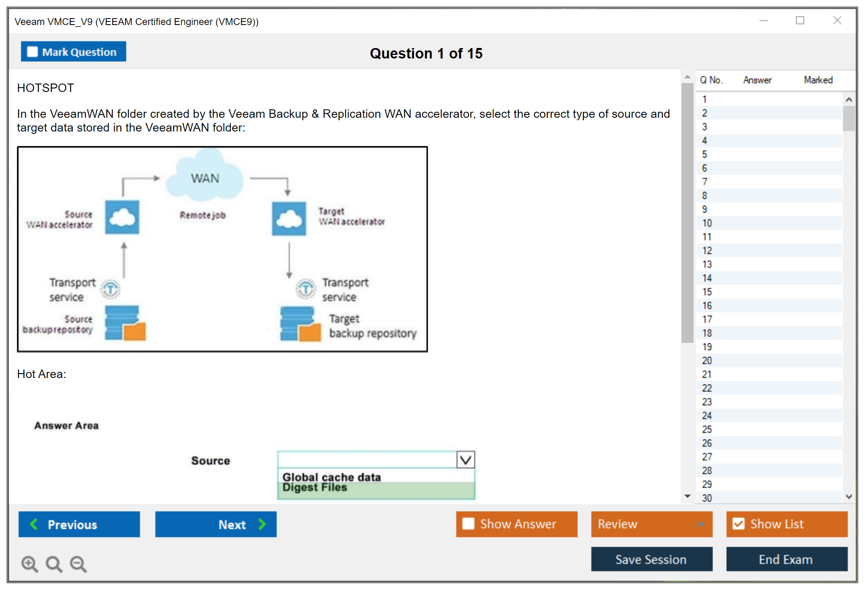
Task: Click the Source WAN accelerator cloud icon
Action: tap(122, 218)
